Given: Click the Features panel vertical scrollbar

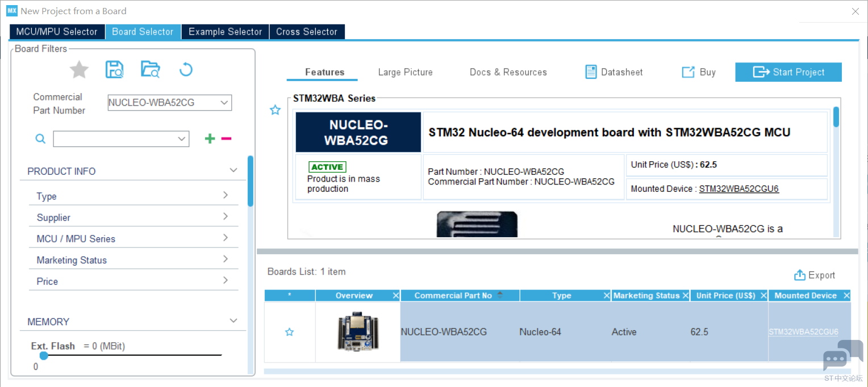Looking at the screenshot, I should 836,116.
